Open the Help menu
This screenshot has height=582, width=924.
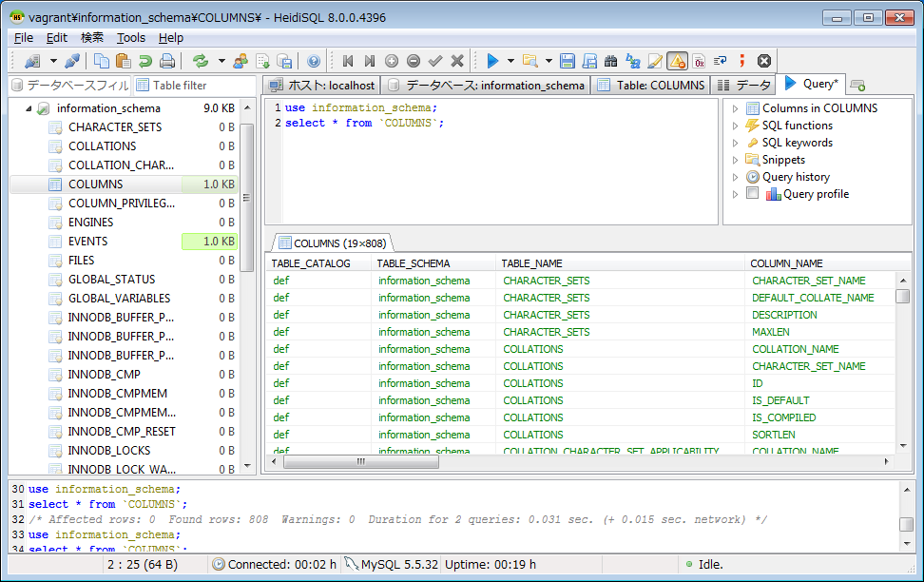(171, 38)
